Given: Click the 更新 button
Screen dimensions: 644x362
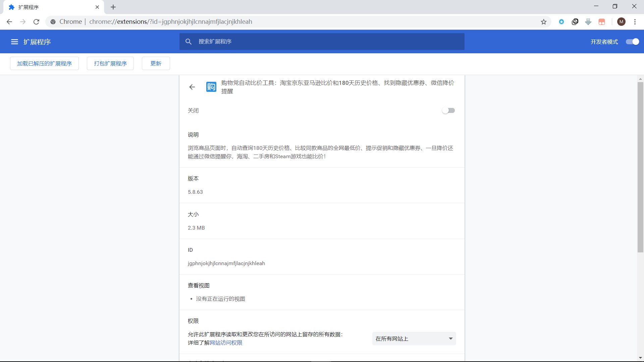Looking at the screenshot, I should [156, 63].
